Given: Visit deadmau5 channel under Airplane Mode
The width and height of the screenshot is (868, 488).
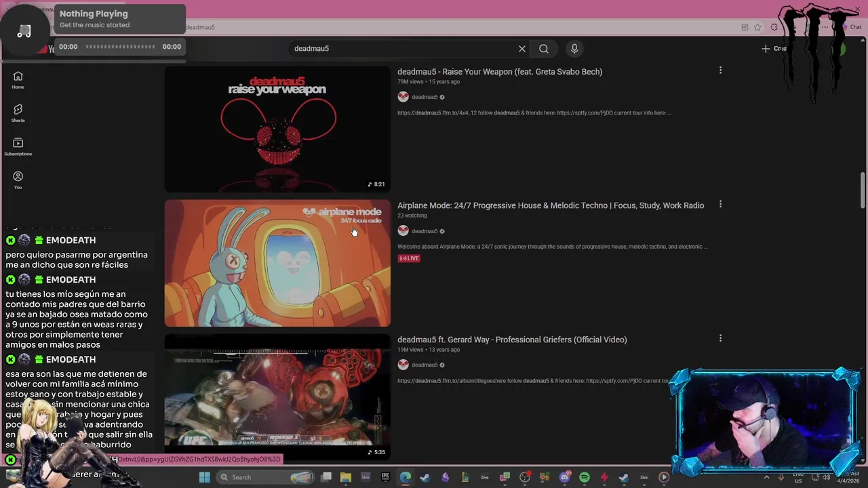Looking at the screenshot, I should pyautogui.click(x=425, y=231).
